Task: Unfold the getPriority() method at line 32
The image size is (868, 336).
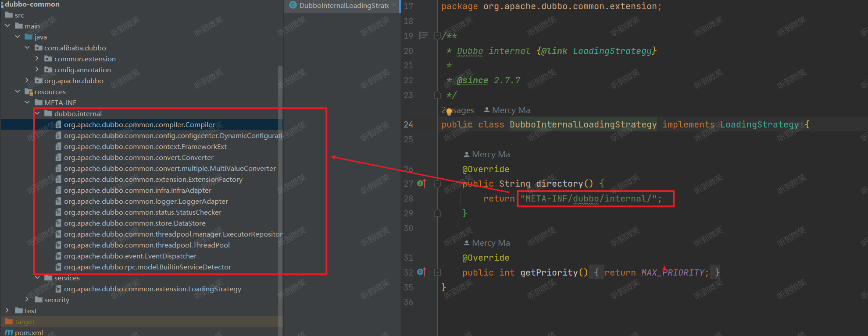Action: pyautogui.click(x=437, y=272)
